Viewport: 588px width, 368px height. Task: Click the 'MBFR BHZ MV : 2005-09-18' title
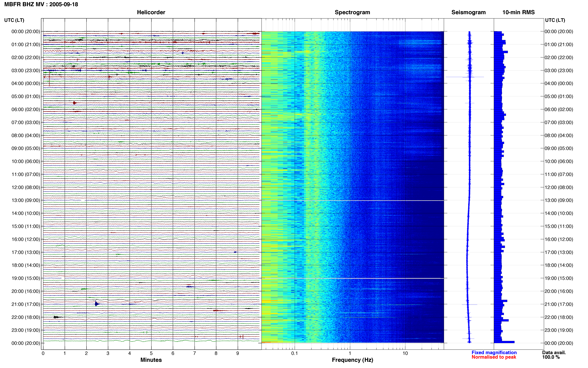pos(41,4)
